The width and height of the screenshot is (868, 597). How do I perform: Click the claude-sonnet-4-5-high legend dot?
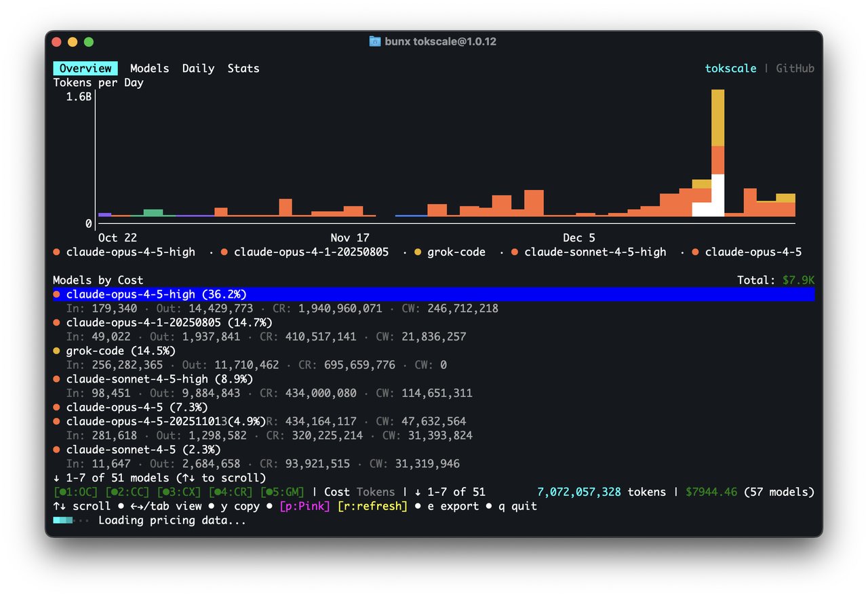tap(516, 252)
